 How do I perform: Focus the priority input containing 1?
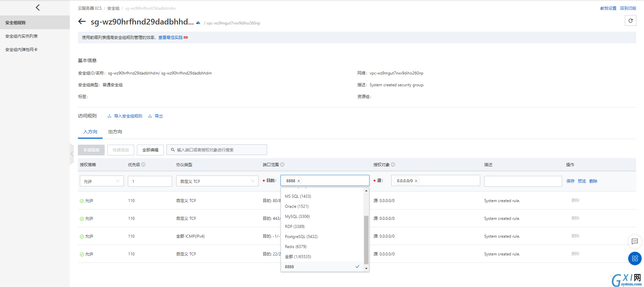pos(150,181)
